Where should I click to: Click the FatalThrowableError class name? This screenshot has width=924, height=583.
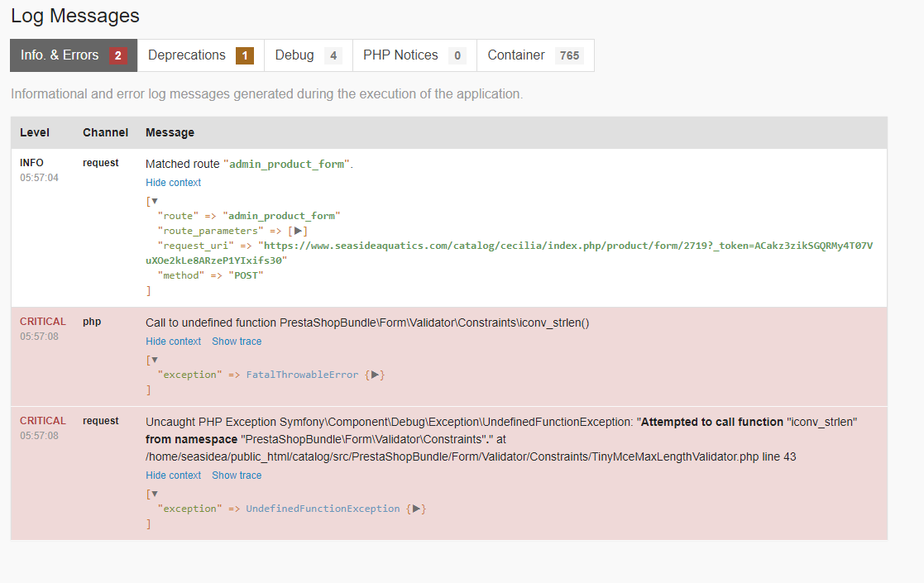pyautogui.click(x=302, y=375)
